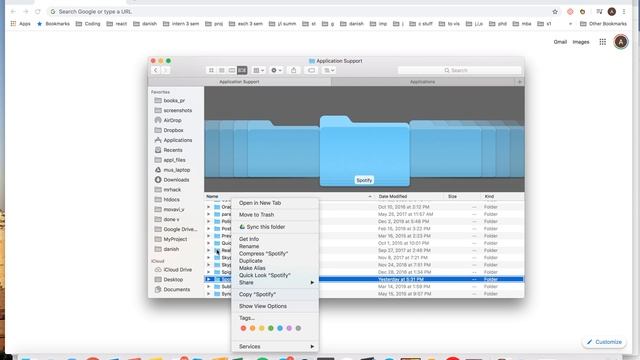The image size is (640, 360).
Task: Bookmark this page with the star icon
Action: click(x=555, y=11)
